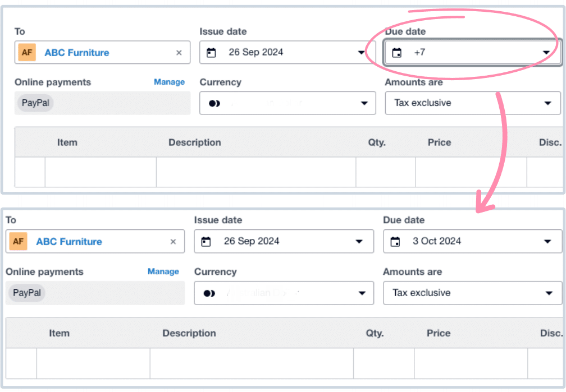This screenshot has height=392, width=566.
Task: Click the calendar icon beside 3 Oct 2024
Action: [395, 242]
